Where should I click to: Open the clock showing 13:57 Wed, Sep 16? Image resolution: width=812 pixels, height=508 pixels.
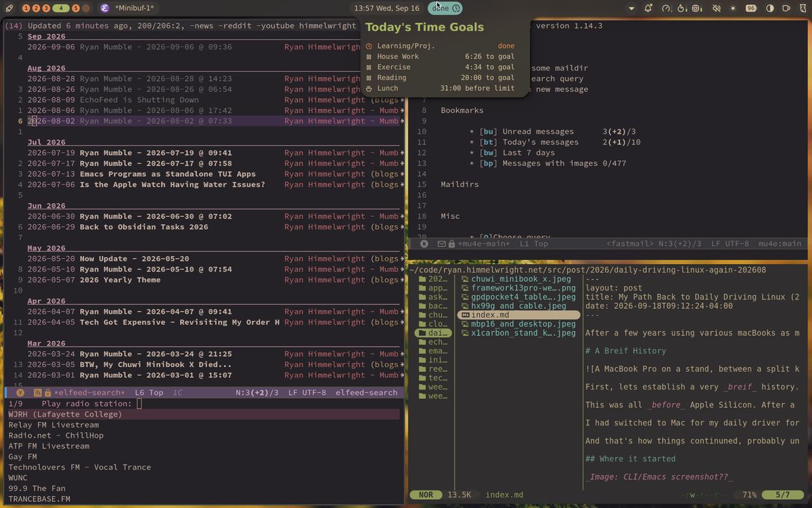pos(386,8)
